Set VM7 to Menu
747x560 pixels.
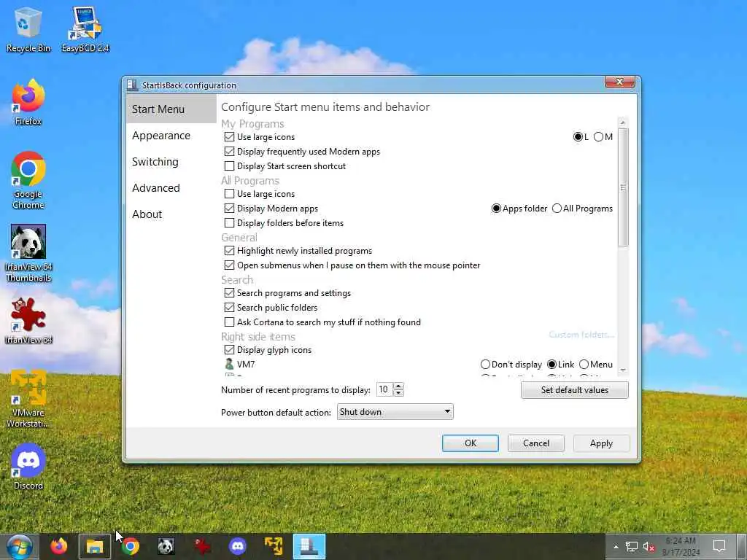pyautogui.click(x=584, y=365)
